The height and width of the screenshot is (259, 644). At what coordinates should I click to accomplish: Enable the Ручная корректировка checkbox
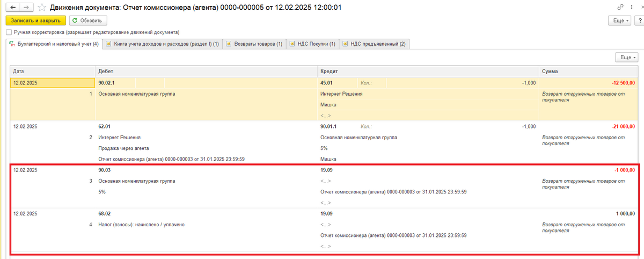coord(9,32)
